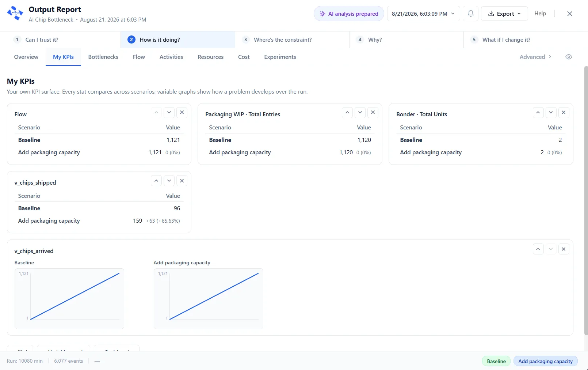The width and height of the screenshot is (588, 370).
Task: Click Add packaging capacity row in Bonder card
Action: click(481, 152)
